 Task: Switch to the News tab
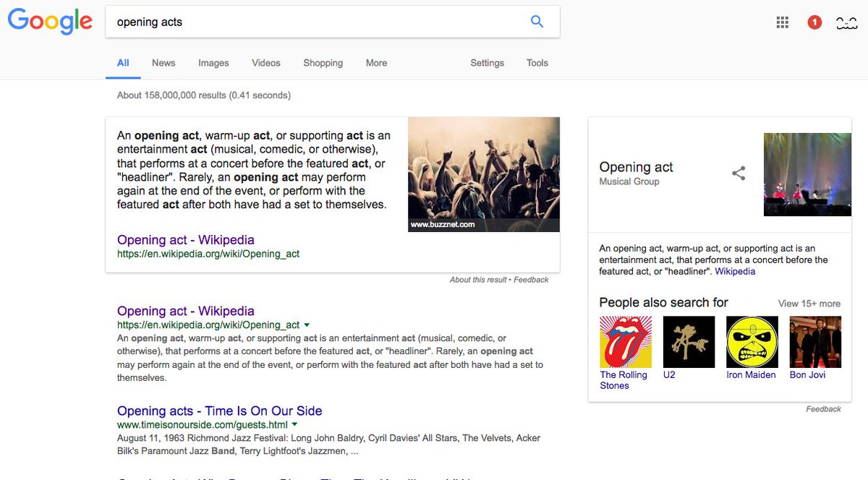[163, 63]
